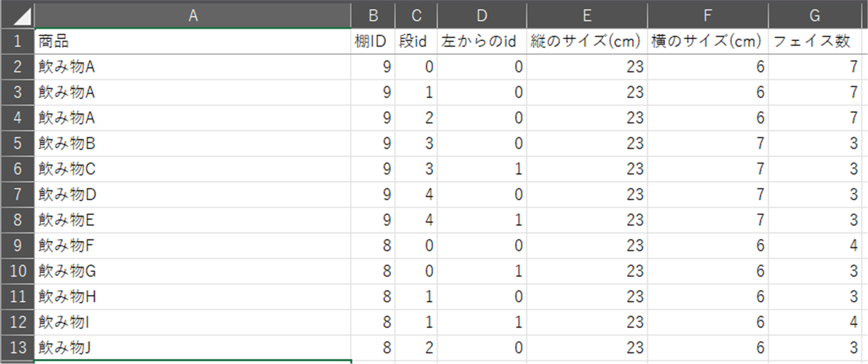The image size is (868, 364).
Task: Select column B header
Action: click(x=373, y=16)
